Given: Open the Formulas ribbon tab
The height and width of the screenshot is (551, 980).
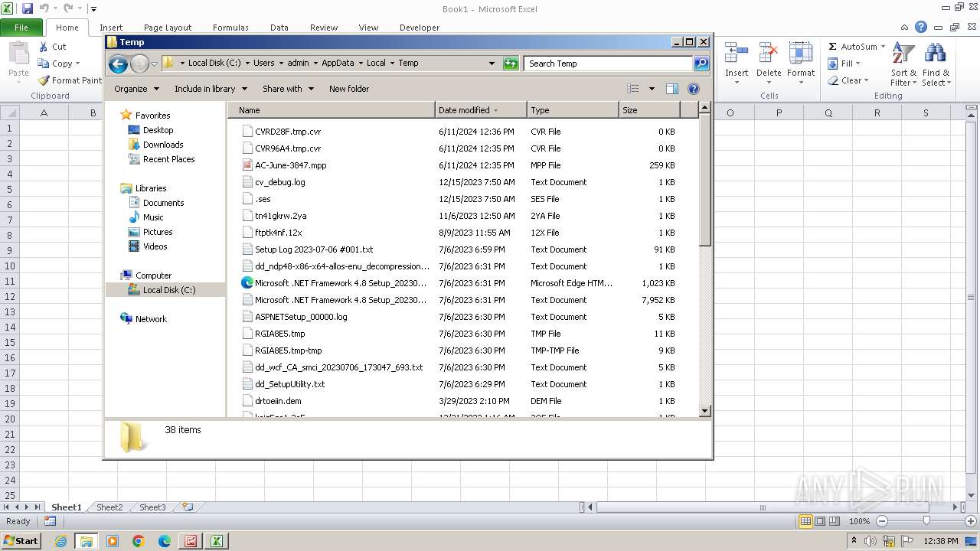Looking at the screenshot, I should click(230, 28).
